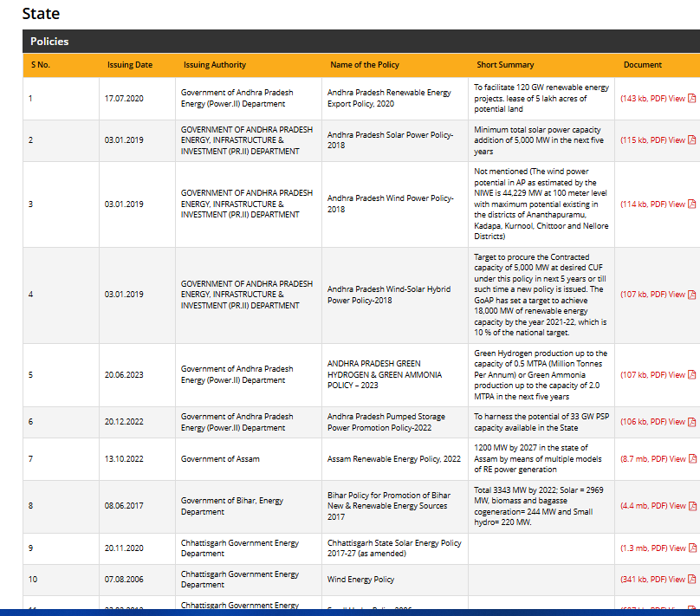This screenshot has height=616, width=700.
Task: Click View link for the 143 kb PDF document
Action: click(x=677, y=99)
